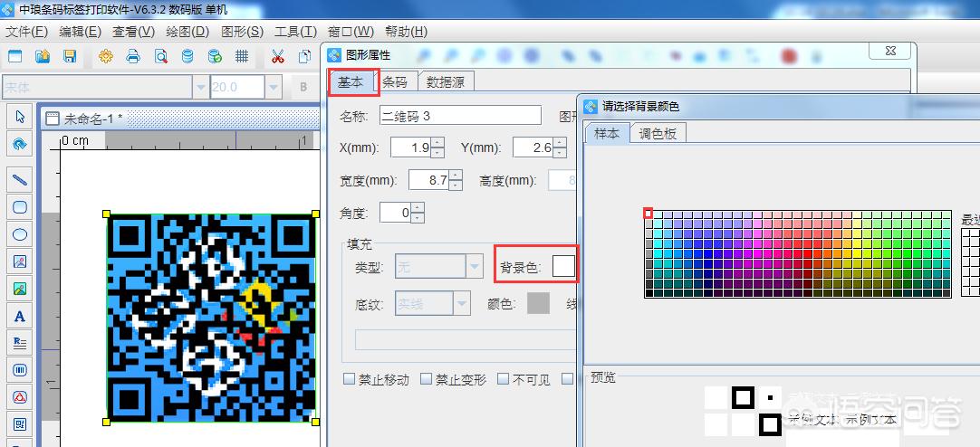Click the Bold B button

303,88
